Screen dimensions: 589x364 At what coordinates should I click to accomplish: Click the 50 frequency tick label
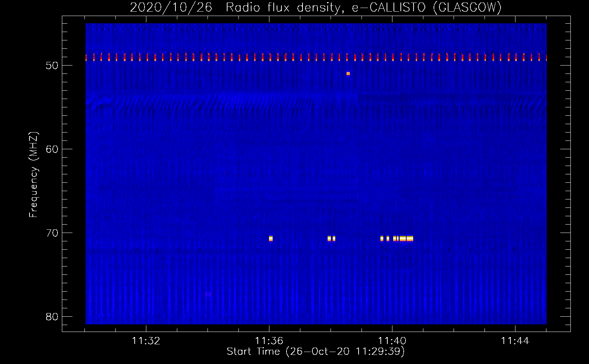point(52,66)
